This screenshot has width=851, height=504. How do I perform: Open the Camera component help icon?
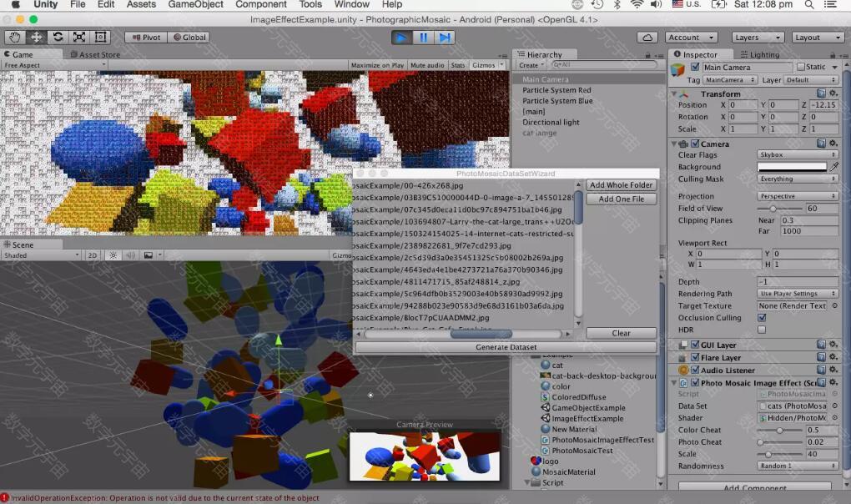[x=821, y=144]
